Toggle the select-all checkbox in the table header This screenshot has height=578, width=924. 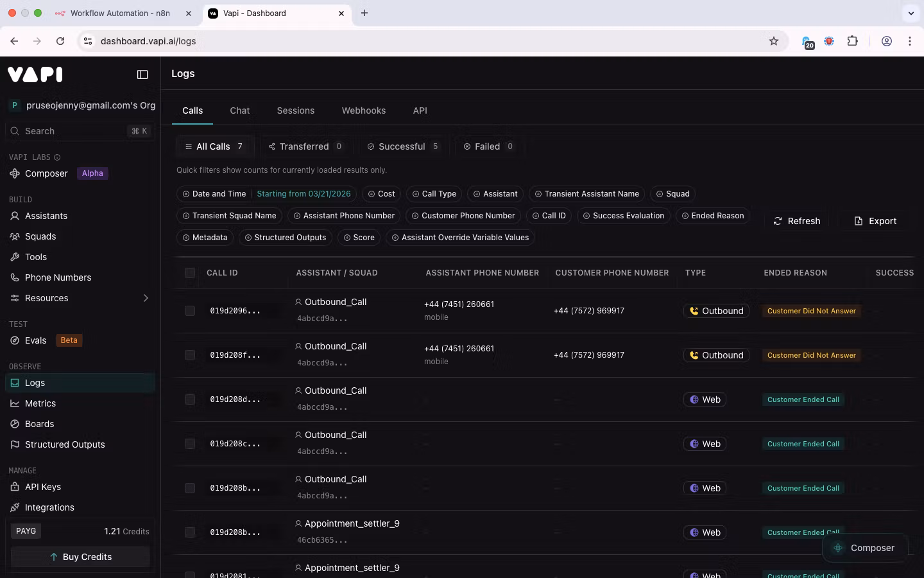190,273
